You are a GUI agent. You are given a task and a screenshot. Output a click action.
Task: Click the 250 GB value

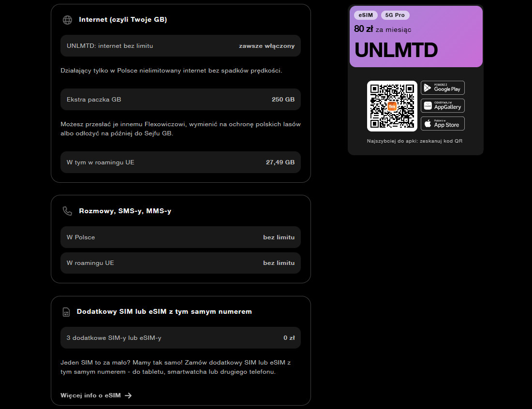coord(283,100)
